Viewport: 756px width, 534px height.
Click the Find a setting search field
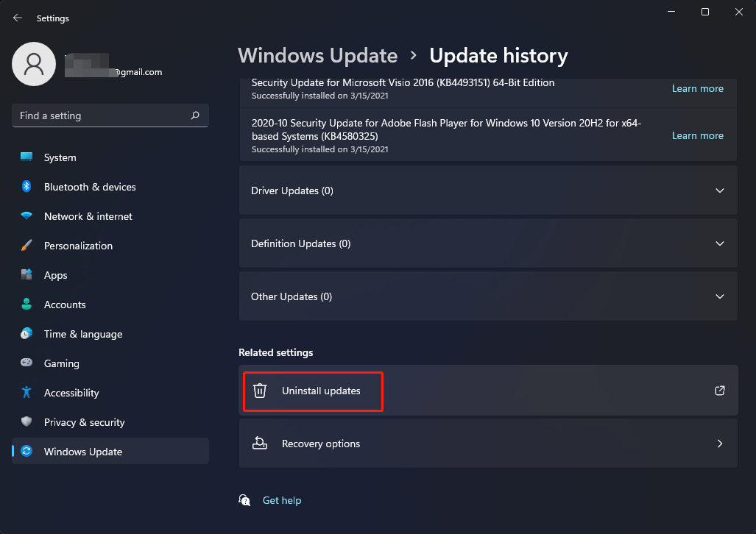pos(110,115)
